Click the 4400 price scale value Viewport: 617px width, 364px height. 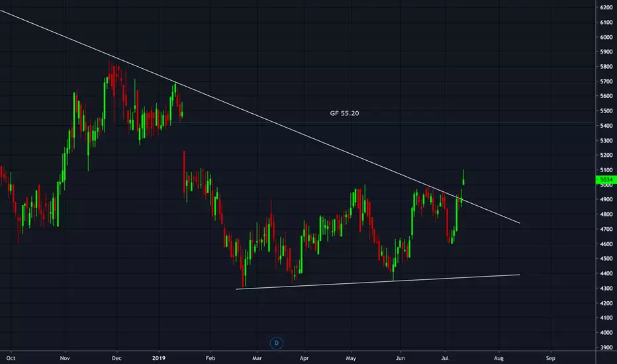coord(606,273)
